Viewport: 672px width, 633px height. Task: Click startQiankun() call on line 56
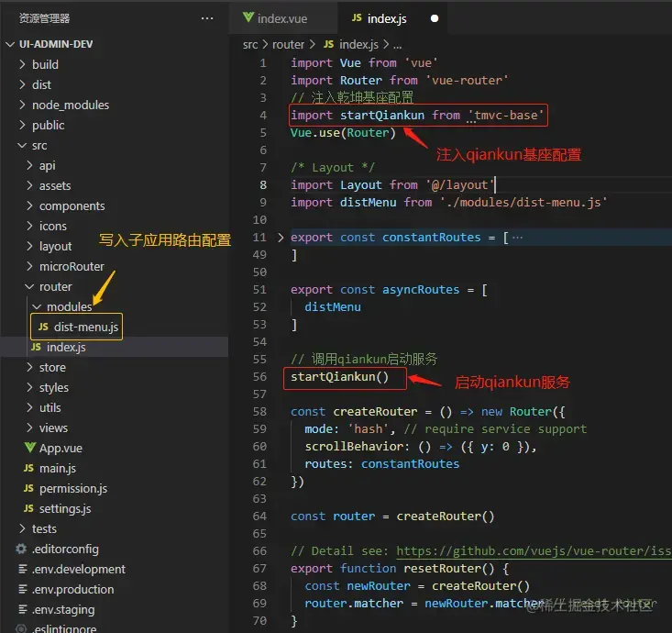pos(339,376)
